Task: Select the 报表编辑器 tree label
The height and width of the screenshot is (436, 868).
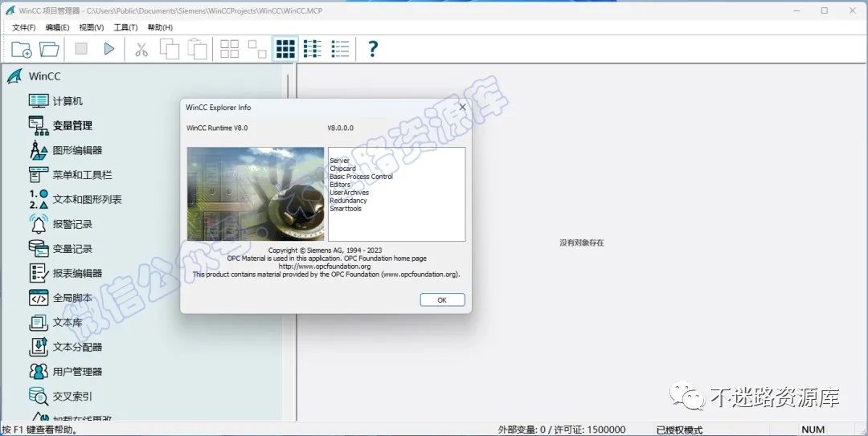Action: pyautogui.click(x=77, y=273)
